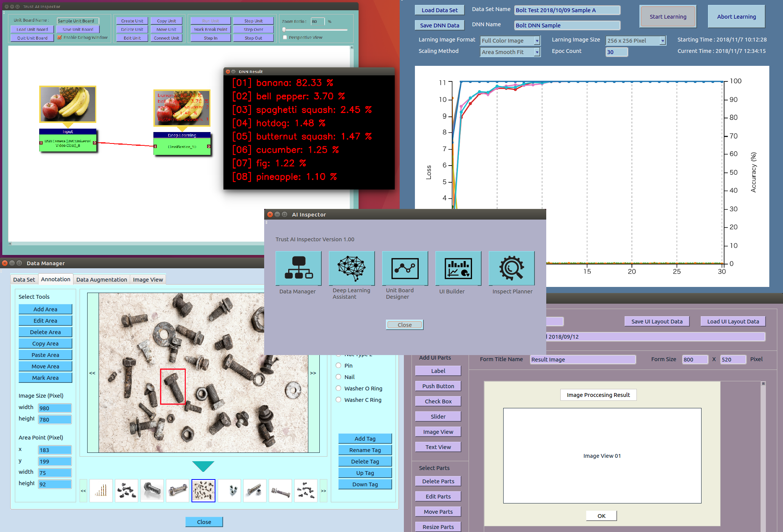Enable the Perspective View checkbox
The height and width of the screenshot is (532, 783).
(285, 37)
